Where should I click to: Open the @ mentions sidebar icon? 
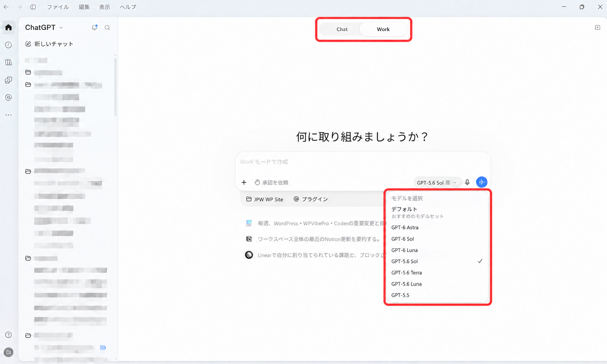point(9,97)
